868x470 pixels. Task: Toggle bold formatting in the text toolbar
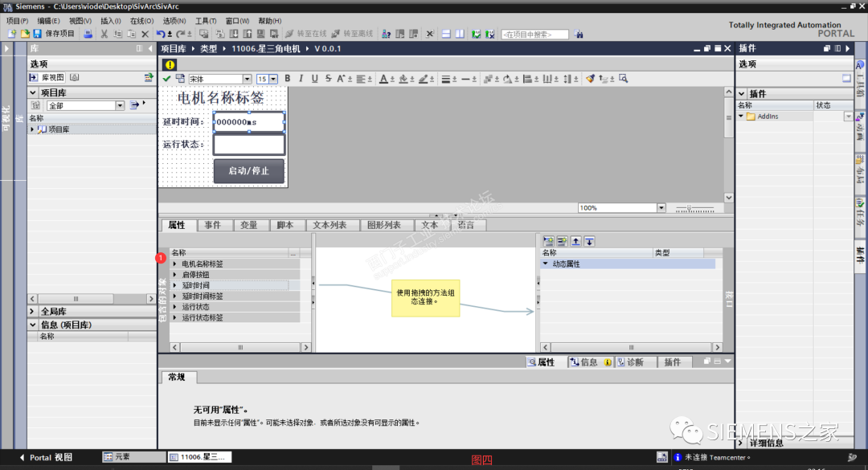(286, 78)
